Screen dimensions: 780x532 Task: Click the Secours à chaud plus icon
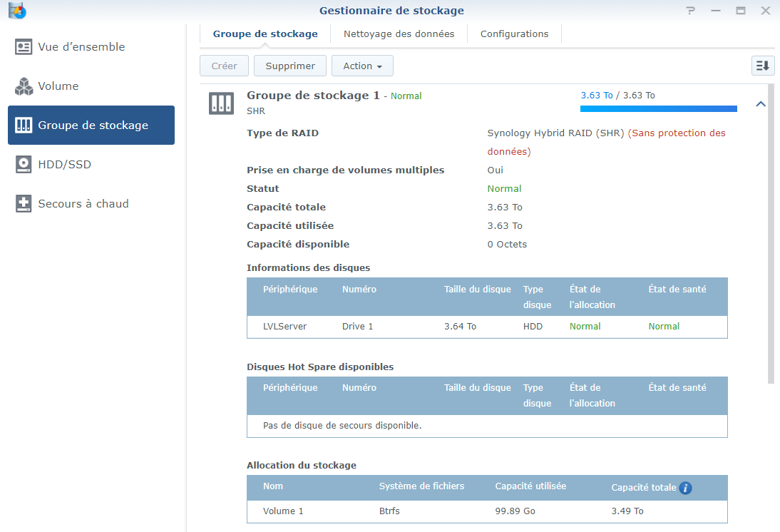[x=24, y=204]
